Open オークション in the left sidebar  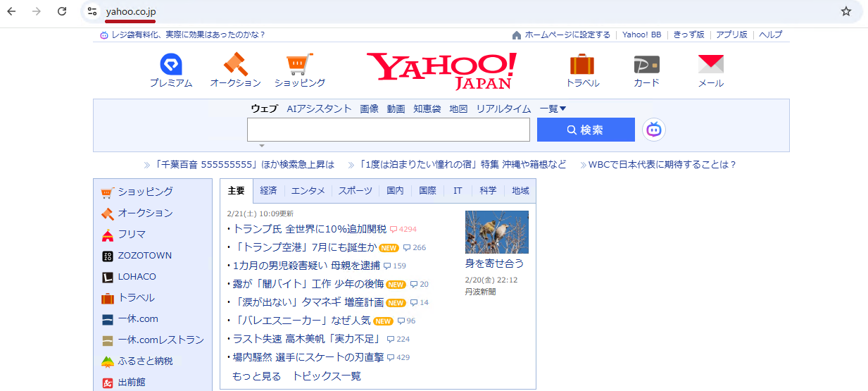pyautogui.click(x=145, y=213)
